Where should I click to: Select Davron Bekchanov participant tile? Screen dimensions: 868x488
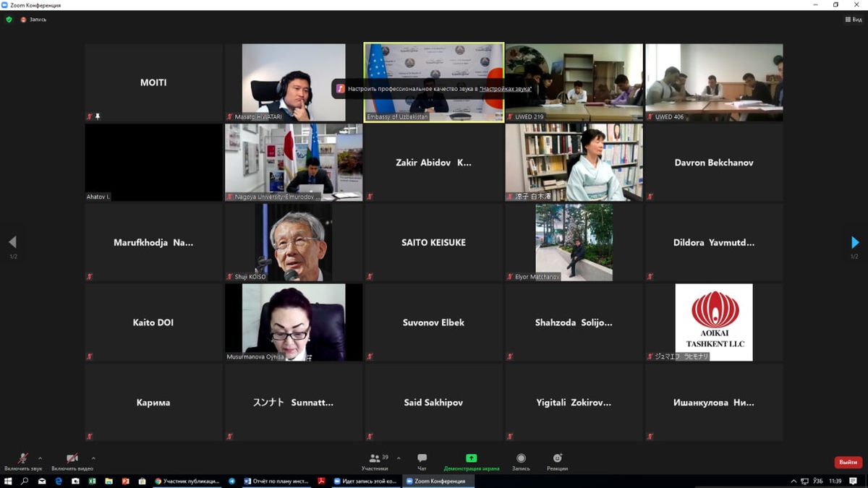(714, 162)
